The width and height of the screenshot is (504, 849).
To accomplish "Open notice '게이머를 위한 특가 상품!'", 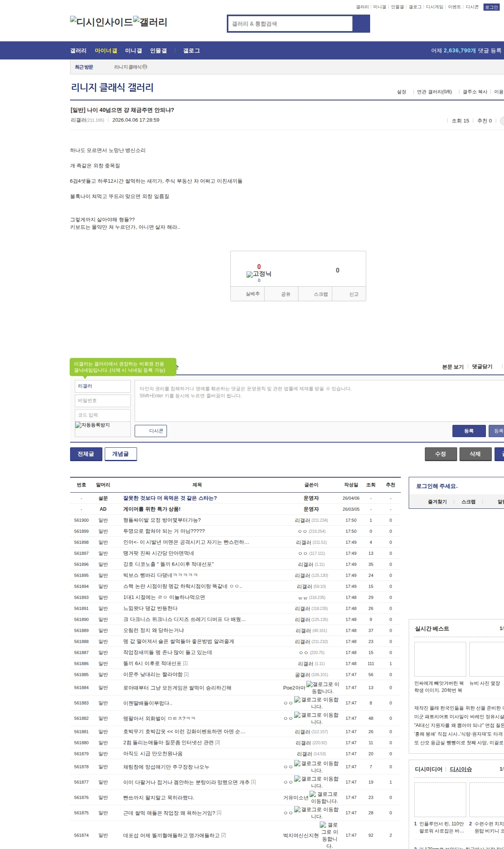I will (152, 509).
